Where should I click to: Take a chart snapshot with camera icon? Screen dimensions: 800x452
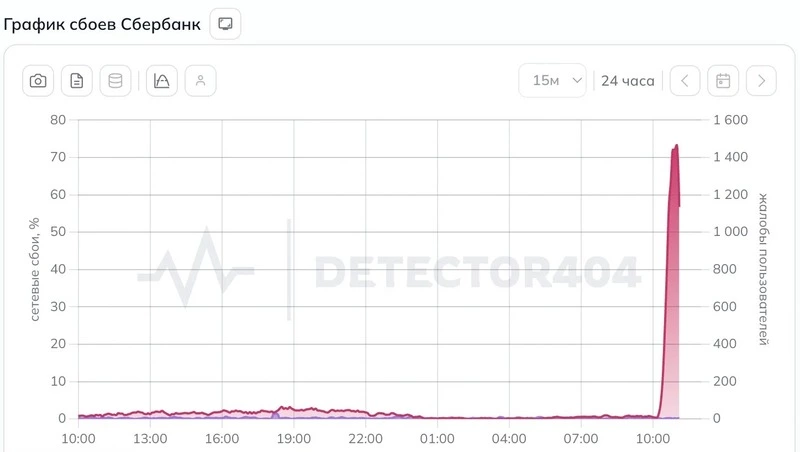click(38, 81)
